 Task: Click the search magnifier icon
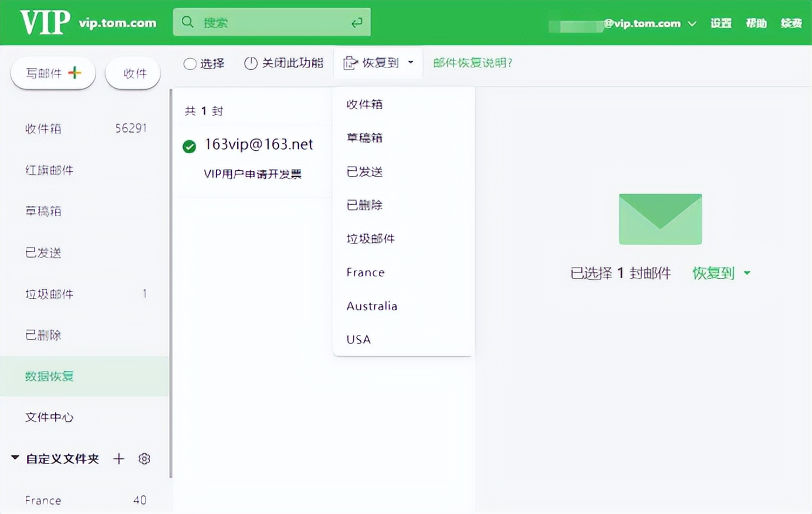pyautogui.click(x=187, y=22)
